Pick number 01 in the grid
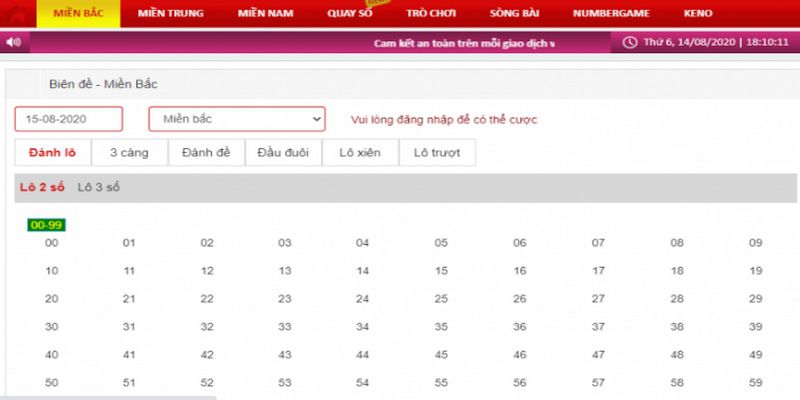This screenshot has width=800, height=400. [129, 243]
